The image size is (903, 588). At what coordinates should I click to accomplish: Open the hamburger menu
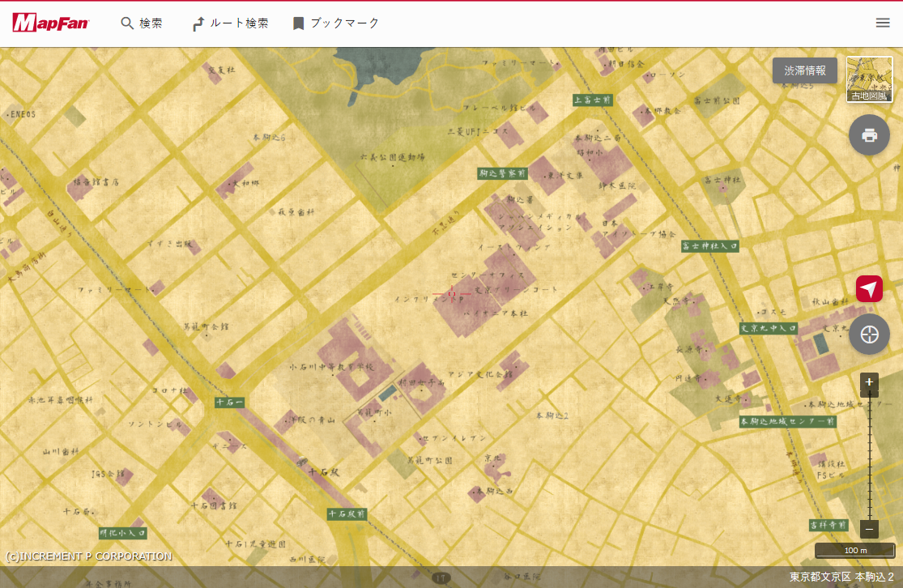[x=883, y=23]
